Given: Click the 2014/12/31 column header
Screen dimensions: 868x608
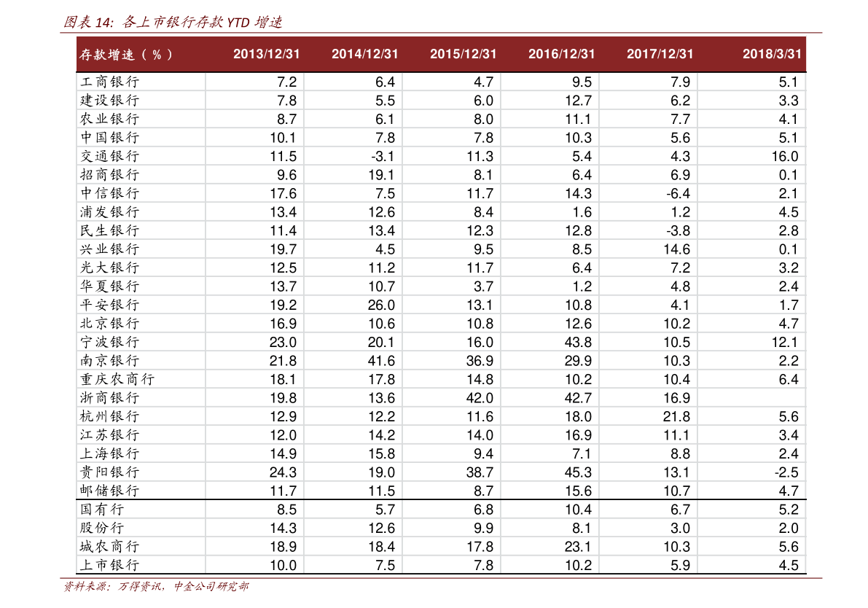Looking at the screenshot, I should pos(365,54).
